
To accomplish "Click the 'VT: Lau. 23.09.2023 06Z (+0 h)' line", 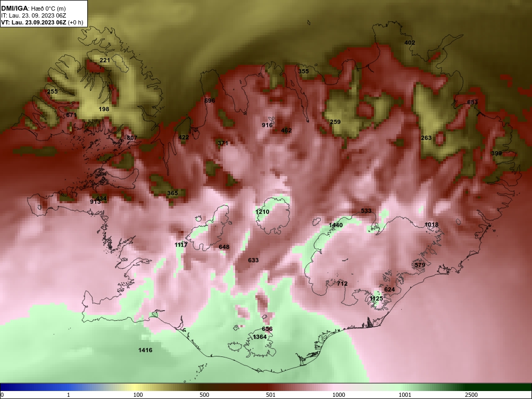I will (x=41, y=22).
